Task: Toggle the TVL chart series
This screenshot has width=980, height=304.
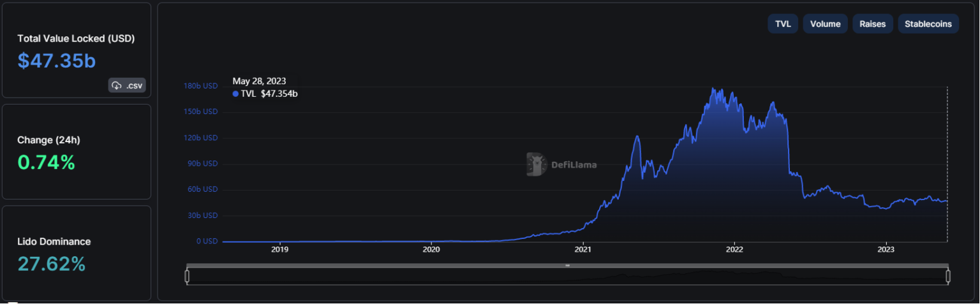Action: pos(782,24)
